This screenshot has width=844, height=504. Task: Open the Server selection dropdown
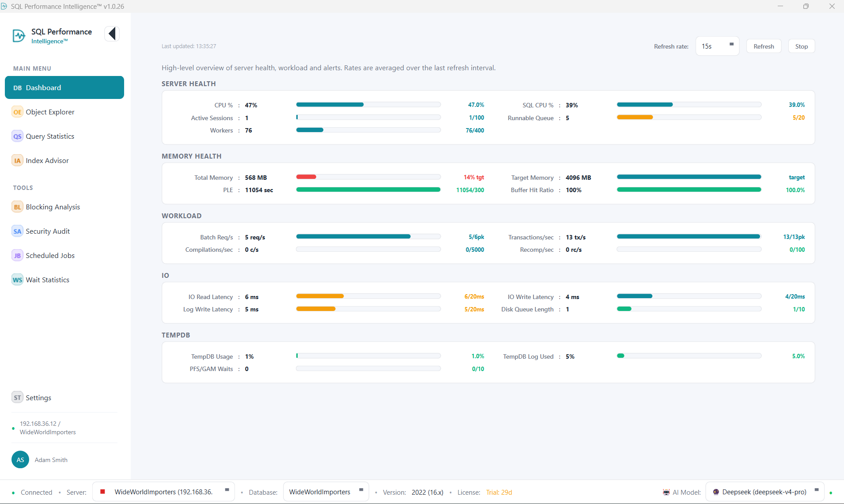click(x=163, y=492)
